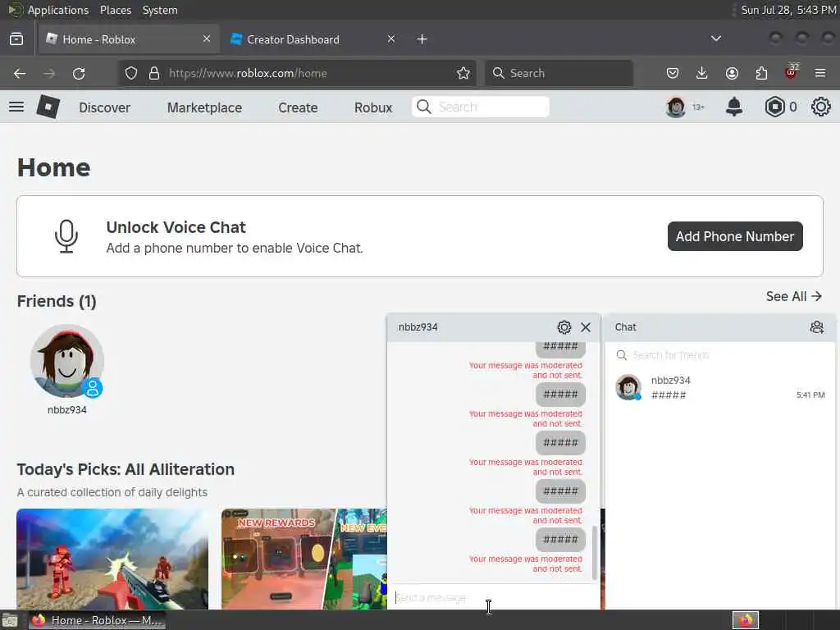The width and height of the screenshot is (840, 630).
Task: Bookmark this page with star icon
Action: tap(463, 73)
